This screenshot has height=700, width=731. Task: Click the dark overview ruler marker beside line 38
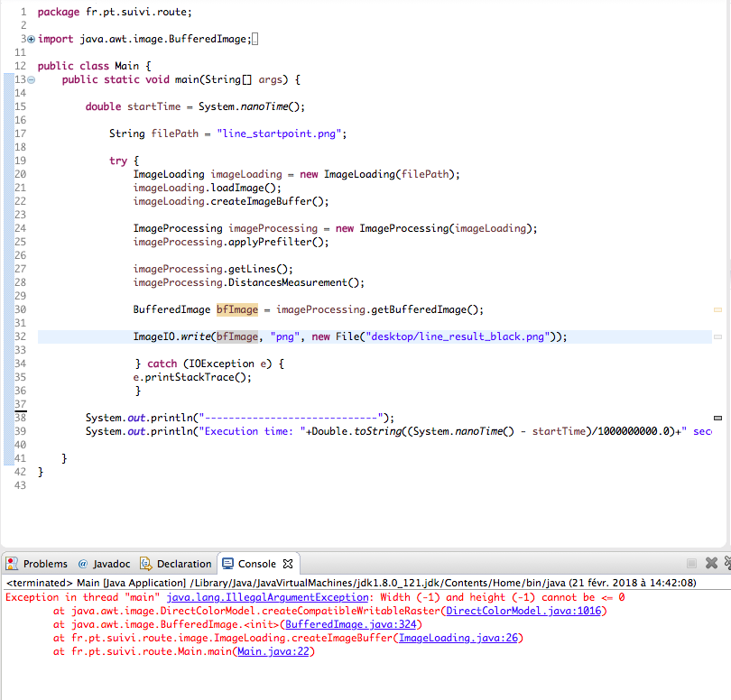(717, 419)
